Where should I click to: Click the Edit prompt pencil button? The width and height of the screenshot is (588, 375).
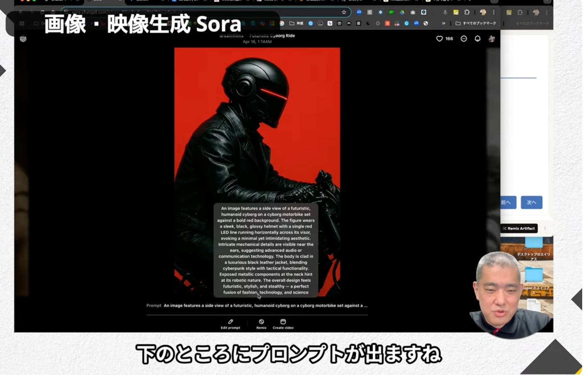click(x=231, y=324)
